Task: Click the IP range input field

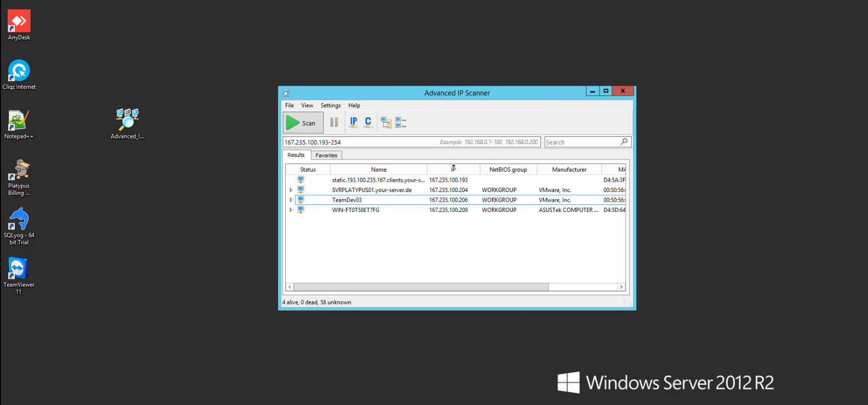Action: 411,142
